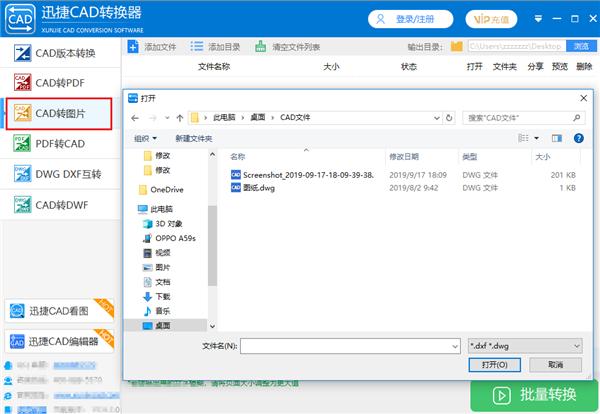Launch 迅捷CAD编辑器 editor
This screenshot has height=414, width=600.
click(x=59, y=341)
